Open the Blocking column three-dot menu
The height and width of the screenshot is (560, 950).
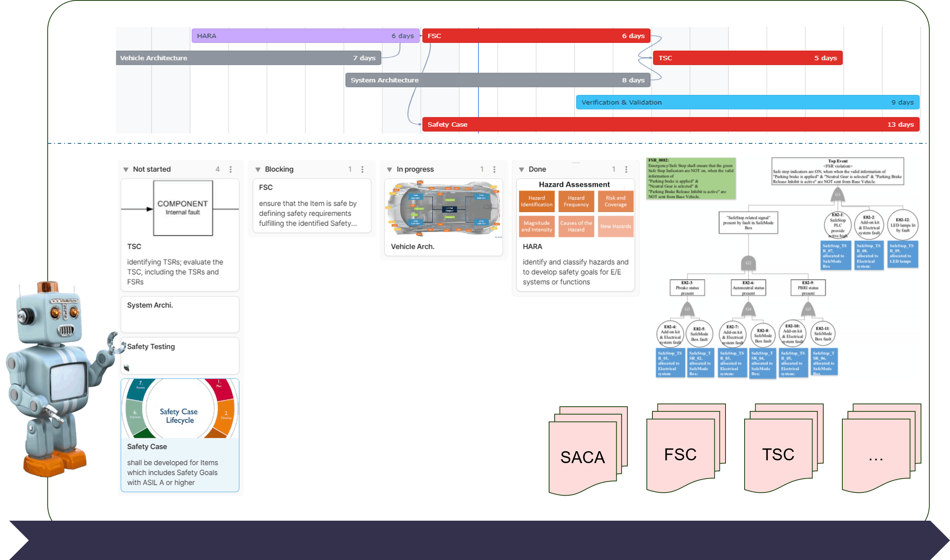coord(362,169)
